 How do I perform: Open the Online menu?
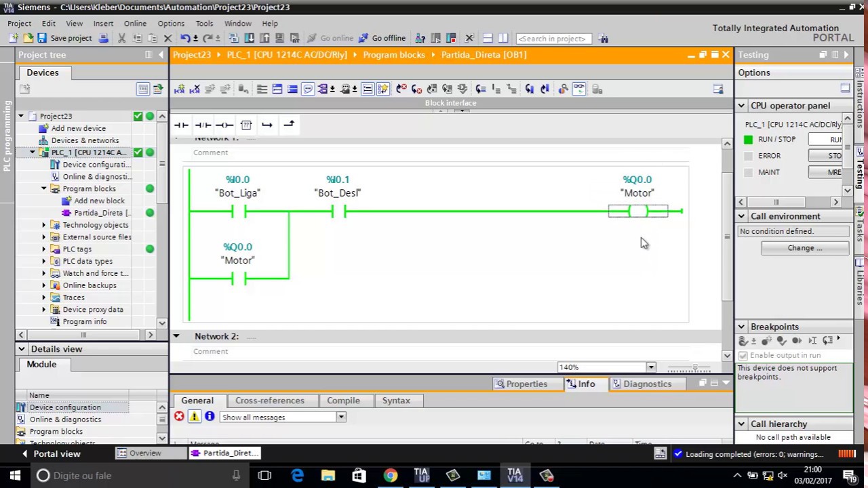click(135, 24)
